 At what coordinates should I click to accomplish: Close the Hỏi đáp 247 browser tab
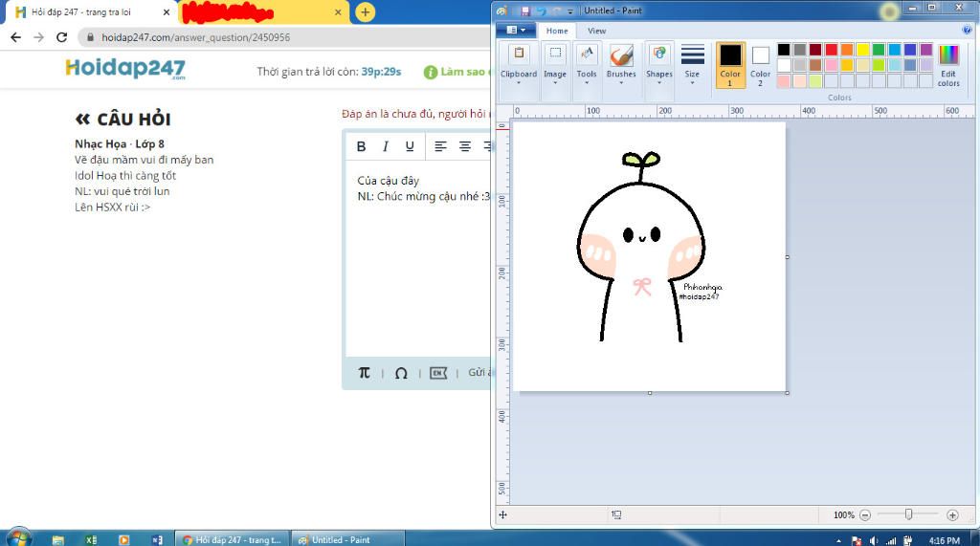[167, 11]
